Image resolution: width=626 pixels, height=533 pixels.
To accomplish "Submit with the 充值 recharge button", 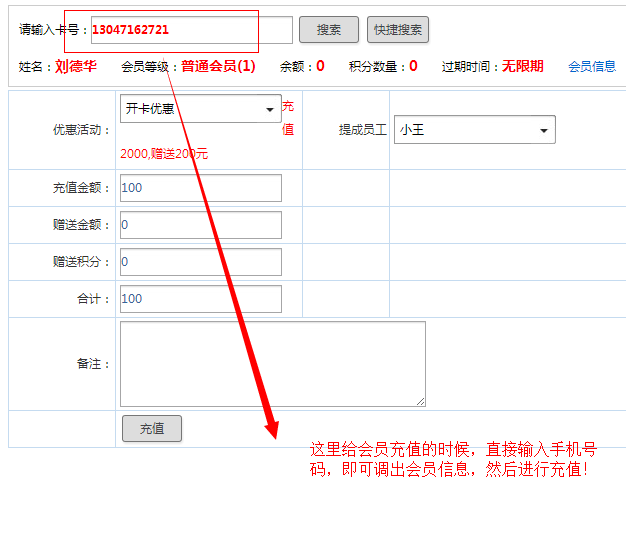I will (x=151, y=429).
